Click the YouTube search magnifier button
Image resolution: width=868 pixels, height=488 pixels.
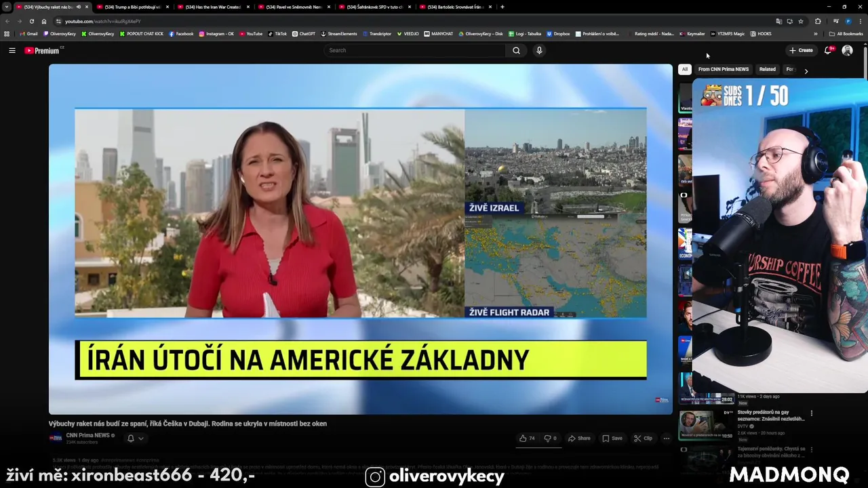pyautogui.click(x=516, y=50)
